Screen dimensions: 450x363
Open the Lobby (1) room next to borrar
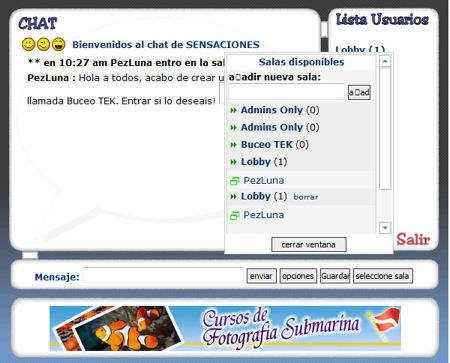pos(264,196)
